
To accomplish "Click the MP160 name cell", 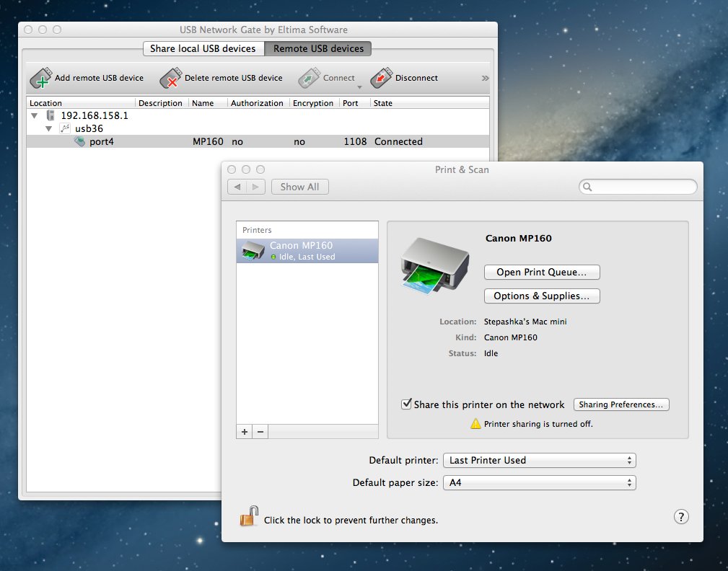I will click(208, 141).
